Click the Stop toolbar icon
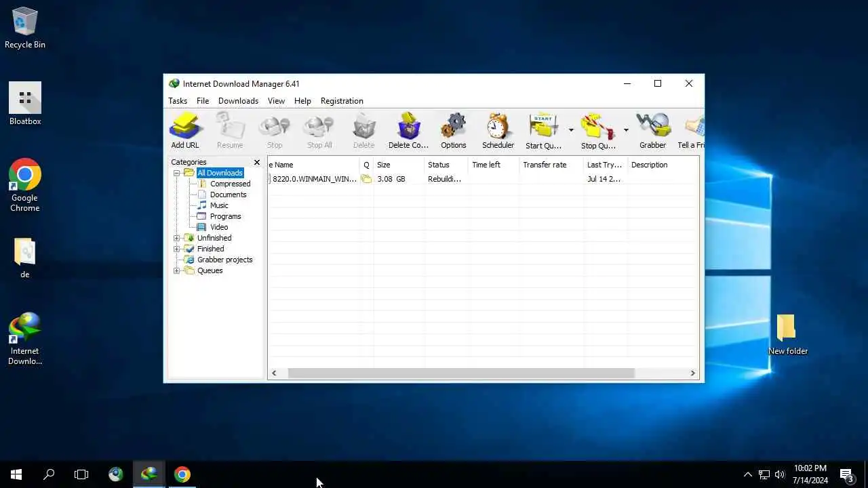 pos(275,131)
